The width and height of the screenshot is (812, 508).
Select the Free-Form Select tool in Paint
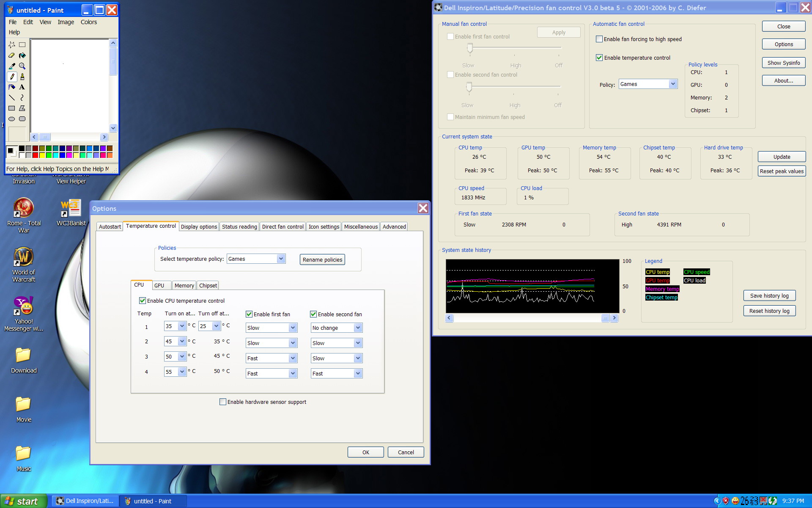tap(12, 44)
